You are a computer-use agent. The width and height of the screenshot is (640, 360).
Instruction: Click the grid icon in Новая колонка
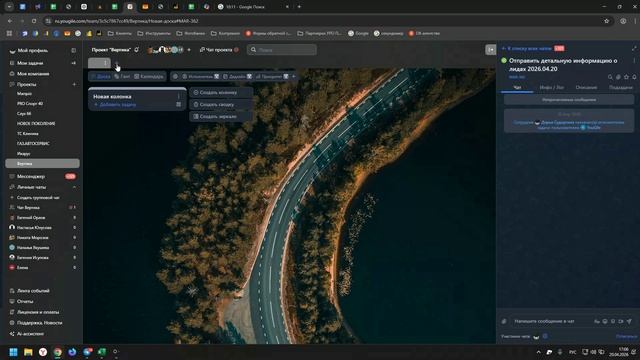[x=178, y=105]
